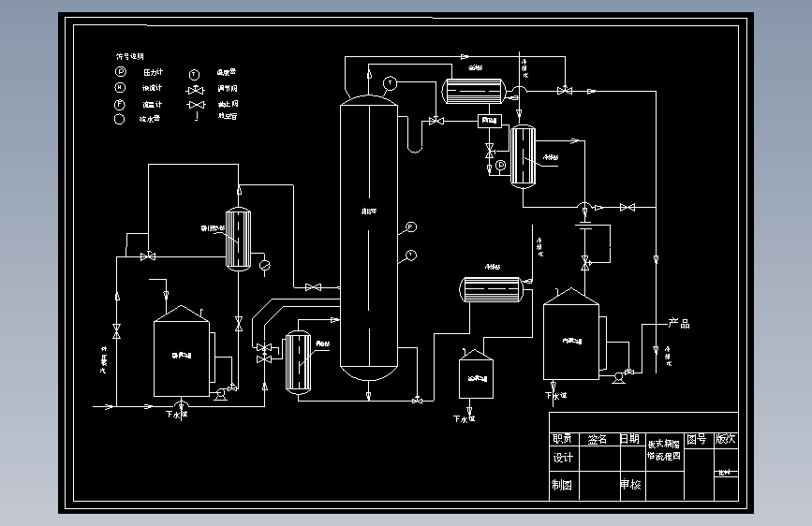812x526 pixels.
Task: Click the P gauge near the upper-right vertical cooler
Action: click(x=500, y=165)
